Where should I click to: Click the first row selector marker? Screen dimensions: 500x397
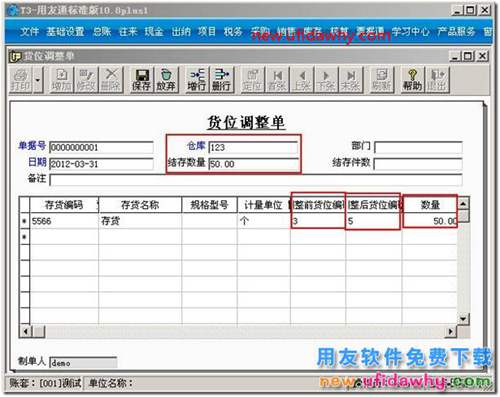(x=24, y=221)
